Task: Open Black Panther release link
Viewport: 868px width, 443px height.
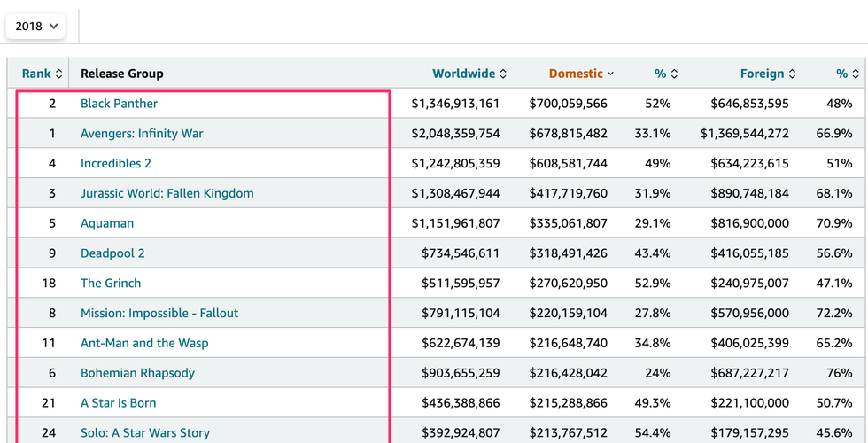Action: click(119, 104)
